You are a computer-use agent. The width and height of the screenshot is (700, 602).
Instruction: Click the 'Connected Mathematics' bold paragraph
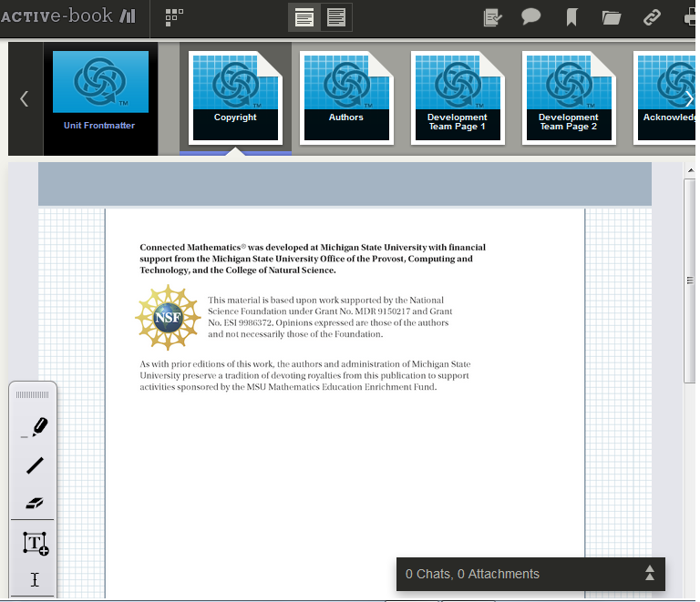(313, 259)
